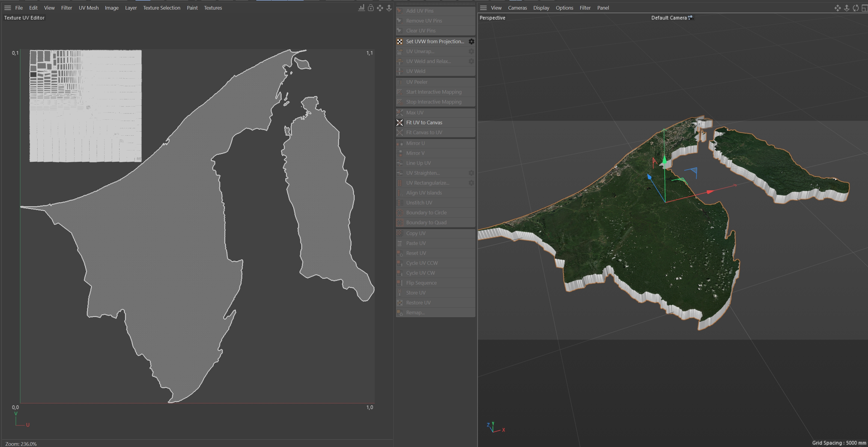Click Set UVW from Projection checkerboard icon

(x=400, y=41)
